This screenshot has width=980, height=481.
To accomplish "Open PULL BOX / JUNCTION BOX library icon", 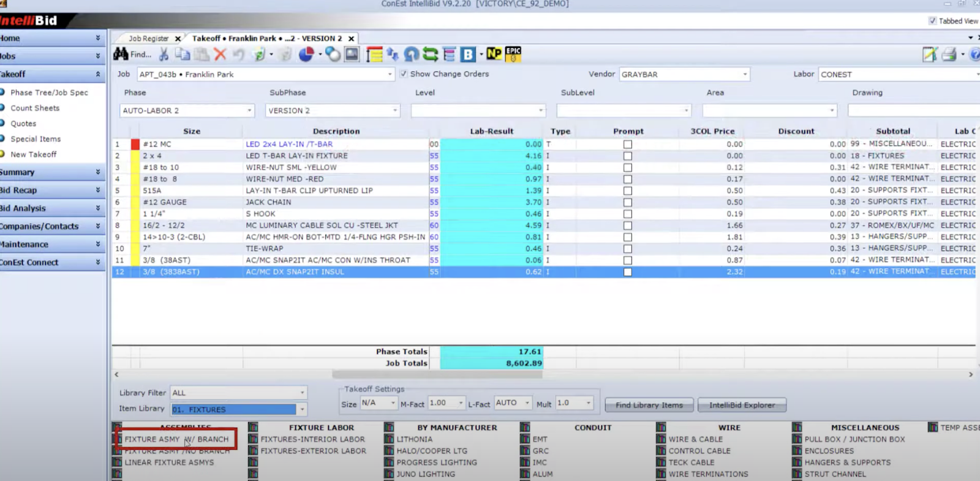I will 797,439.
